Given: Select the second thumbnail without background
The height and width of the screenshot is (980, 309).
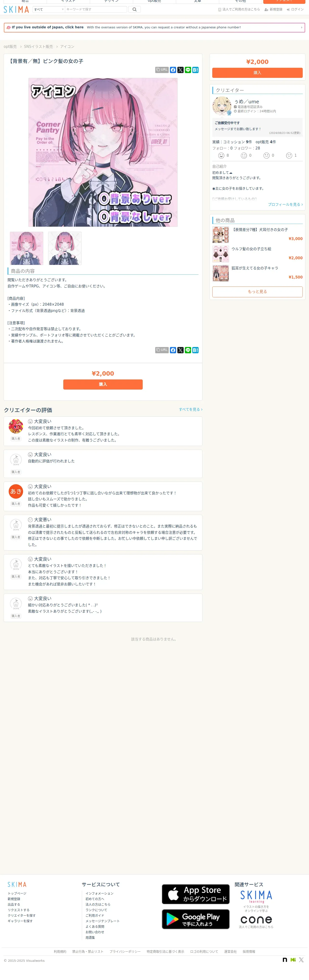Looking at the screenshot, I should tap(65, 248).
